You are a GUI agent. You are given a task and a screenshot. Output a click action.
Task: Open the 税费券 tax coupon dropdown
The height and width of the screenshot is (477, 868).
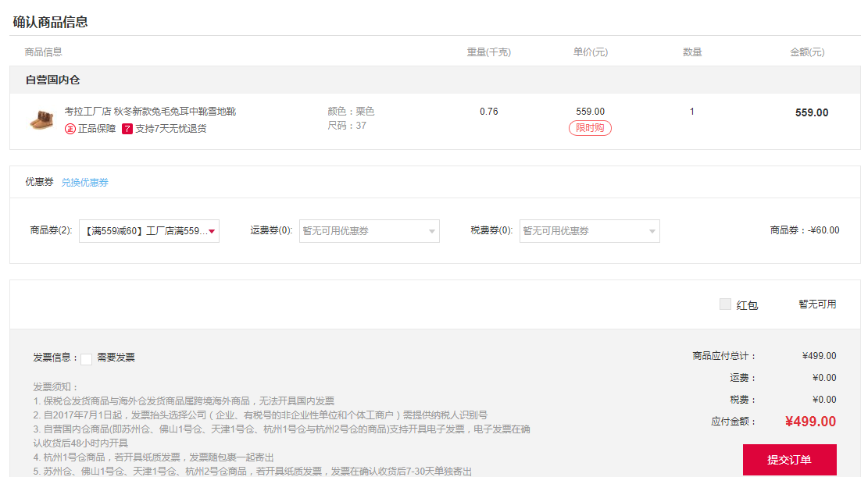(x=590, y=231)
